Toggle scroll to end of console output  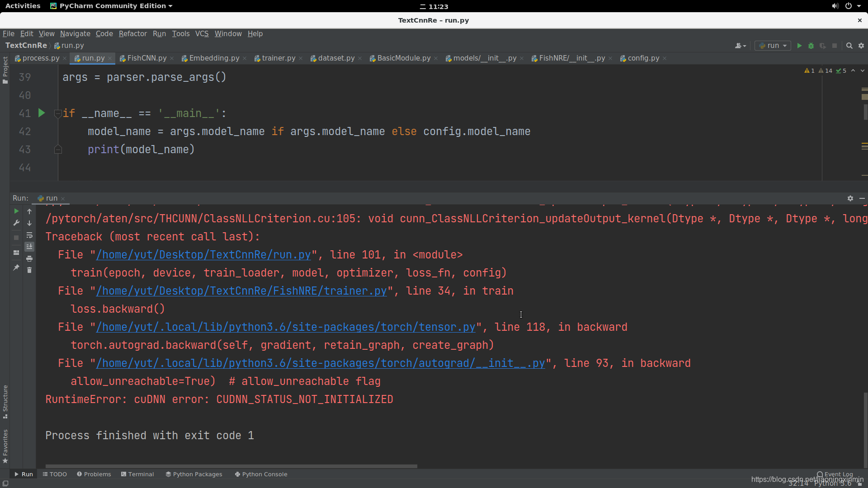pos(29,247)
